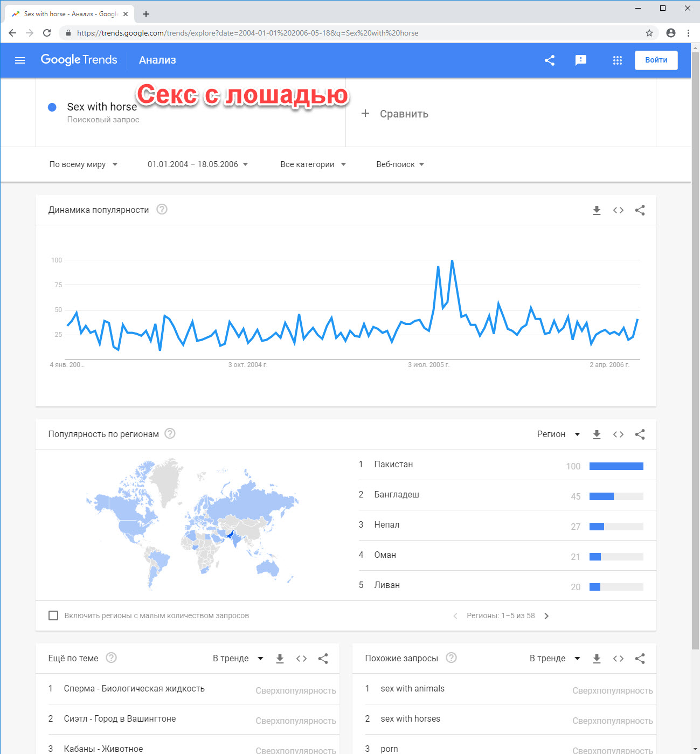Open help icon next to Динамика популярности
This screenshot has width=700, height=754.
tap(162, 209)
